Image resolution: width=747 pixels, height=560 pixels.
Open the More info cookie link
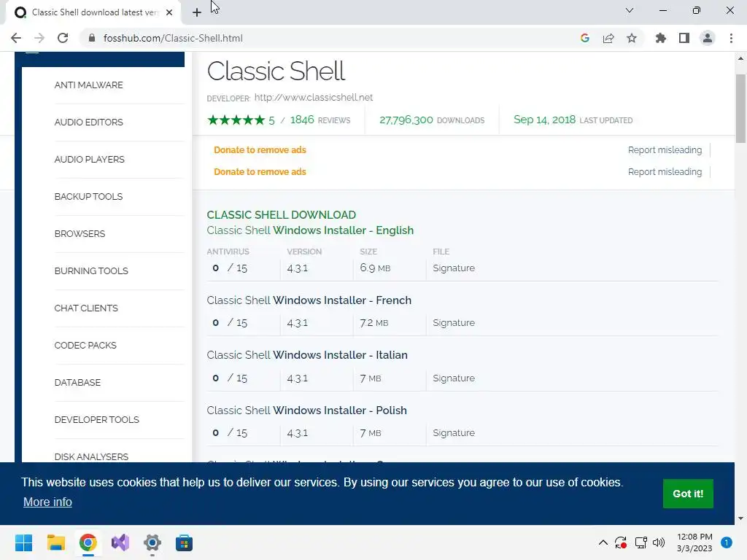[47, 502]
